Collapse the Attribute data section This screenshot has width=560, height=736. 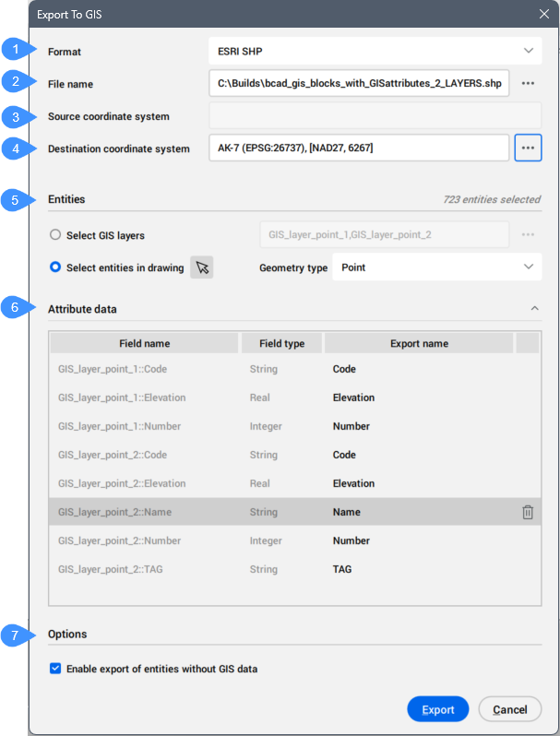[x=534, y=309]
